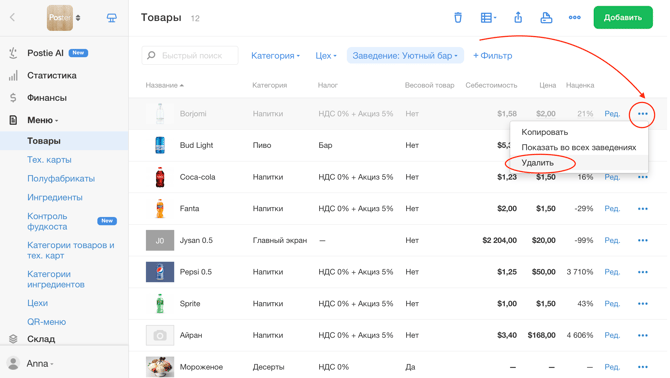Image resolution: width=670 pixels, height=378 pixels.
Task: Open QR-меню in the sidebar
Action: (47, 322)
